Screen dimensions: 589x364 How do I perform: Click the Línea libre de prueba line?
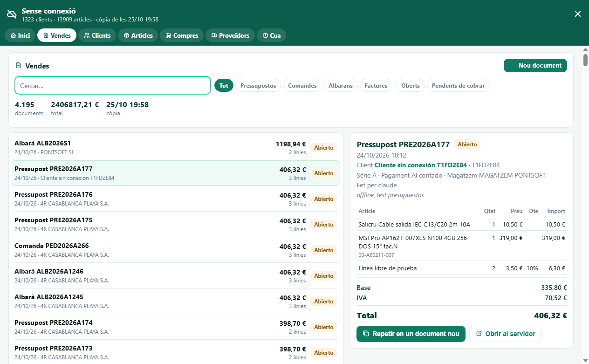click(x=462, y=268)
